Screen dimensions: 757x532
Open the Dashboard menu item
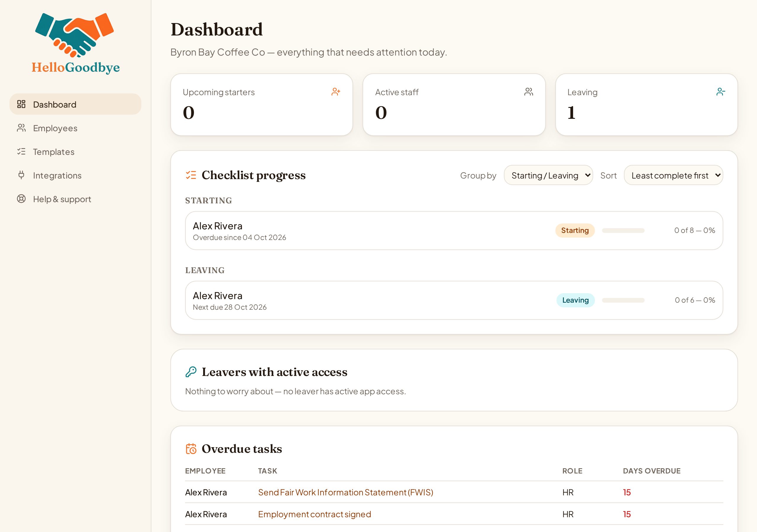(75, 104)
